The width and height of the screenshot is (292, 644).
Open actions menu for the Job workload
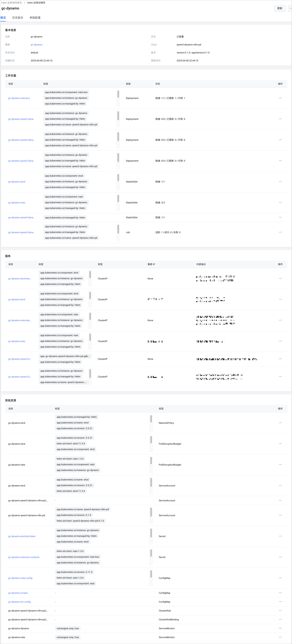[280, 232]
